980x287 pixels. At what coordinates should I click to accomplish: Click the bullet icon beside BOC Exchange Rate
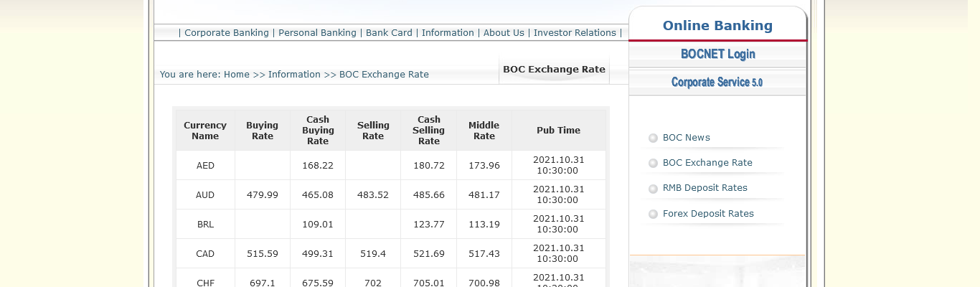[x=653, y=163]
